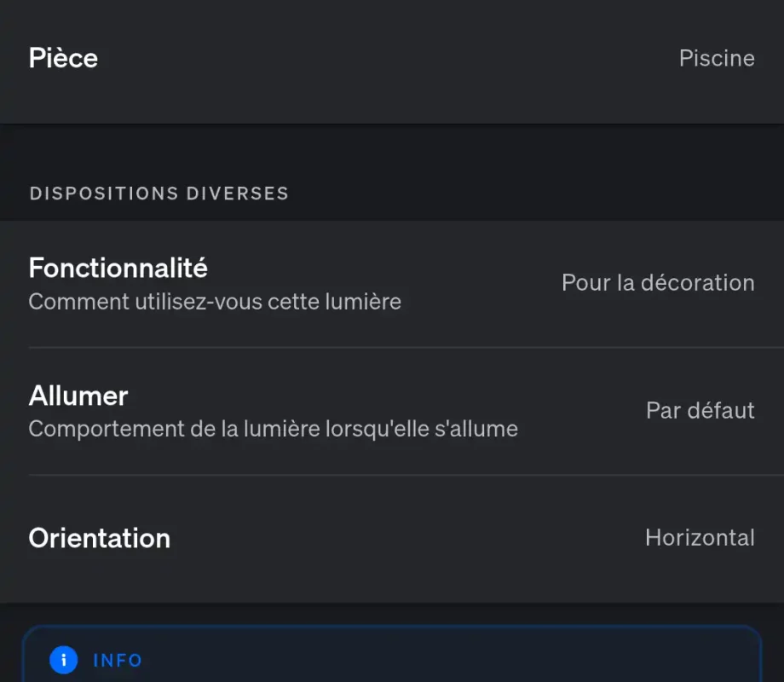
Task: Click the empty area of the Pièce row
Action: [x=383, y=58]
